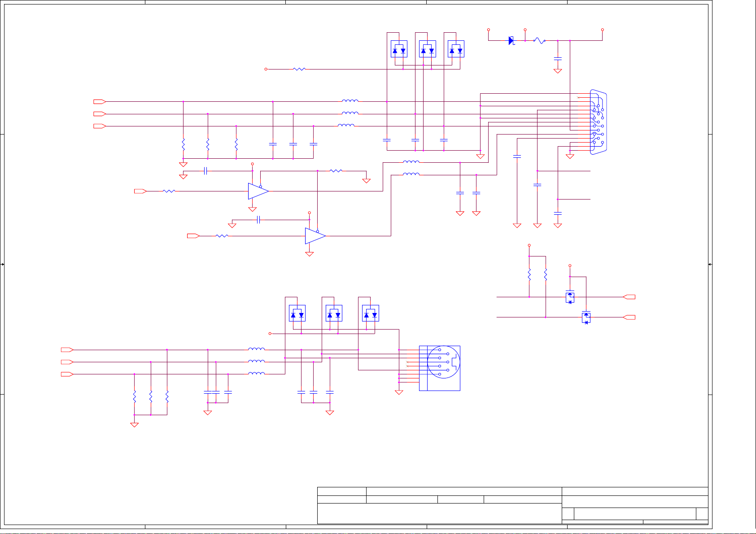Select the series resistor before the upper buffer input
This screenshot has width=756, height=534.
tap(169, 191)
